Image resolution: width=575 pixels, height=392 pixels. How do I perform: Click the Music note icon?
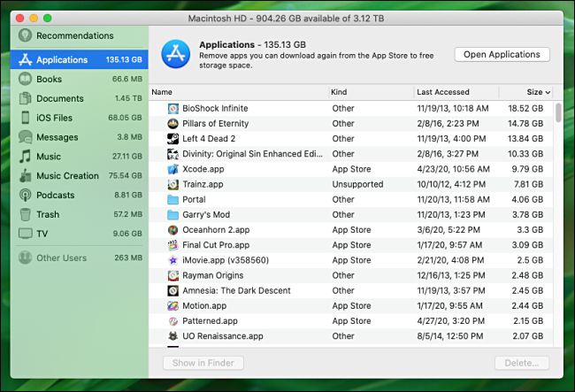coord(25,157)
